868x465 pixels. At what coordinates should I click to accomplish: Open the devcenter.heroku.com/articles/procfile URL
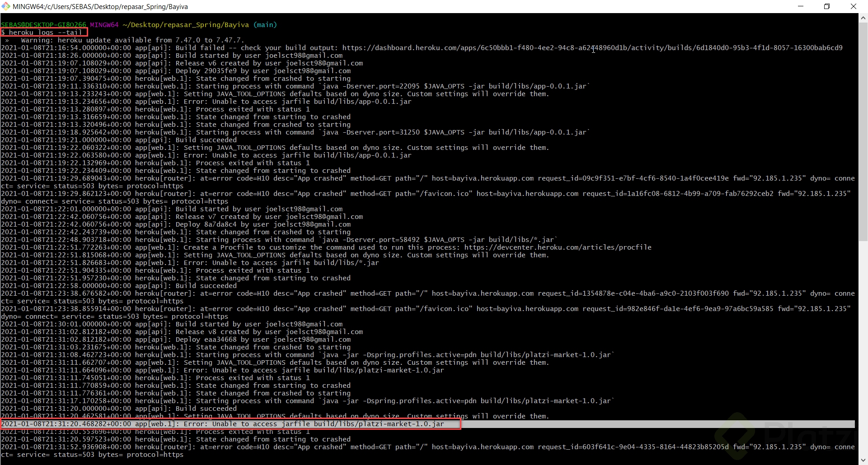click(x=558, y=247)
